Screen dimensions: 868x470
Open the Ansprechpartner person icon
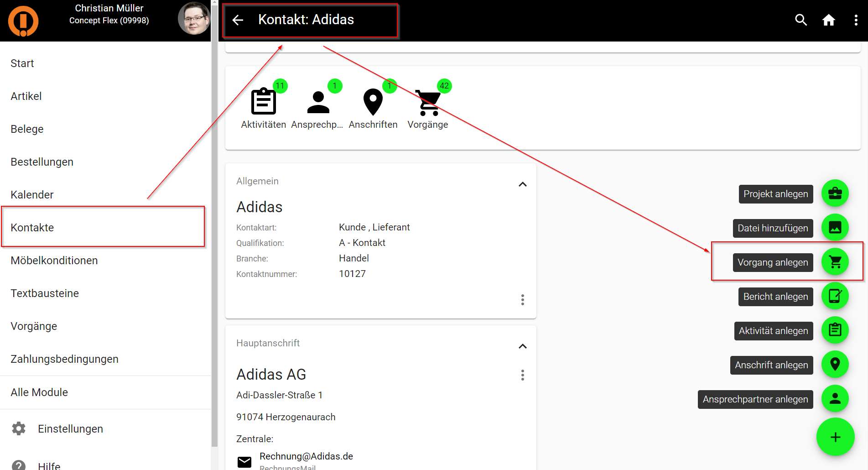[x=318, y=102]
